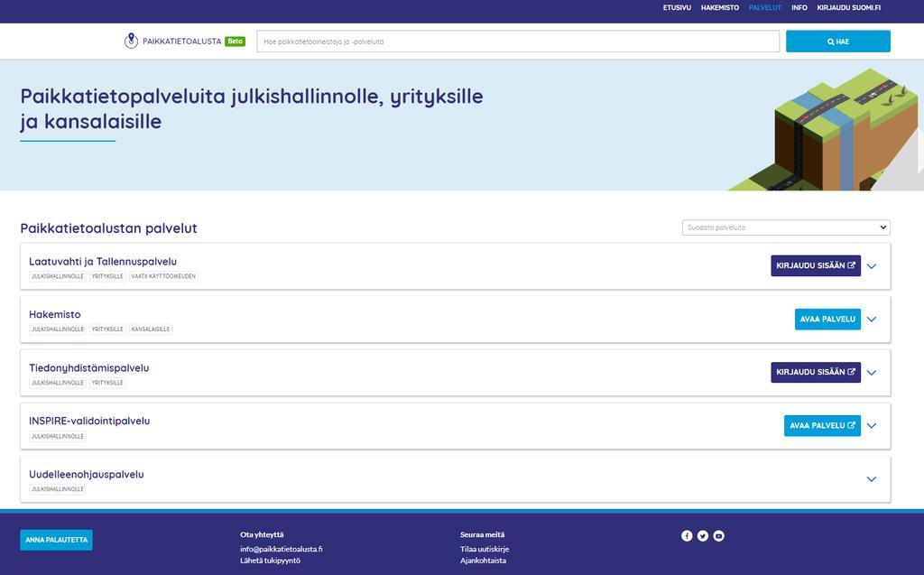The height and width of the screenshot is (575, 924).
Task: Click Kirjaudu Suomi.fi in top navigation
Action: pyautogui.click(x=848, y=7)
